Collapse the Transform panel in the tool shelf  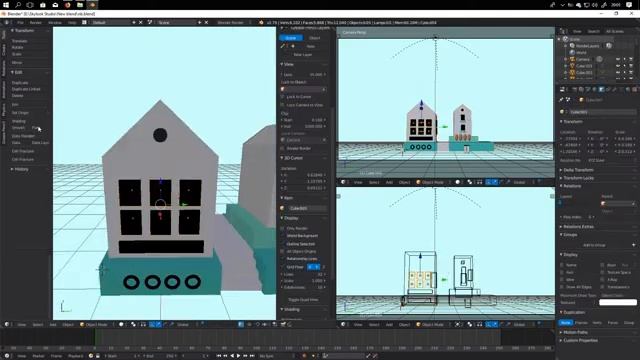click(x=12, y=31)
